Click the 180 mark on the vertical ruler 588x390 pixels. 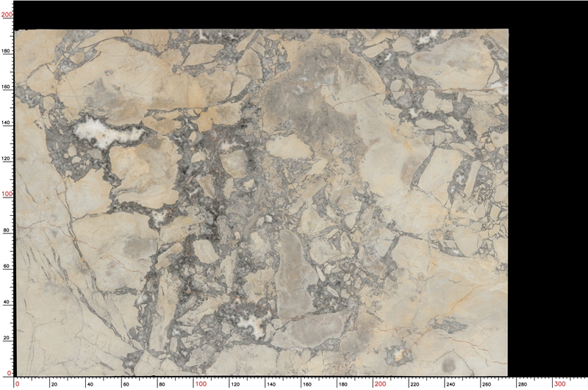pyautogui.click(x=7, y=51)
